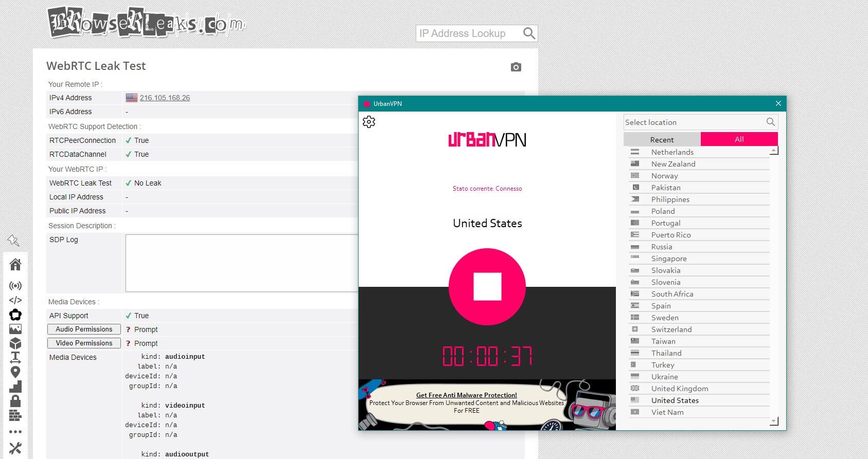Click the search icon in Select location
The height and width of the screenshot is (459, 868).
tap(770, 122)
